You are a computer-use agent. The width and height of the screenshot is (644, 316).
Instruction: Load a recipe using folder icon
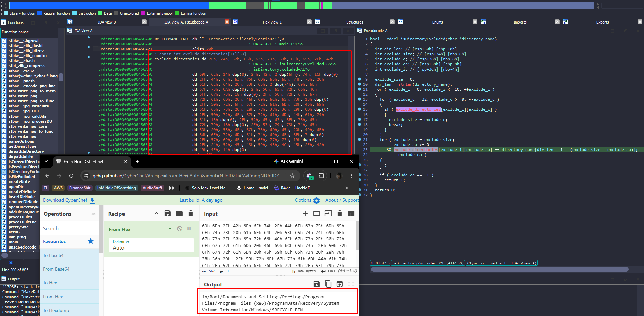point(179,213)
